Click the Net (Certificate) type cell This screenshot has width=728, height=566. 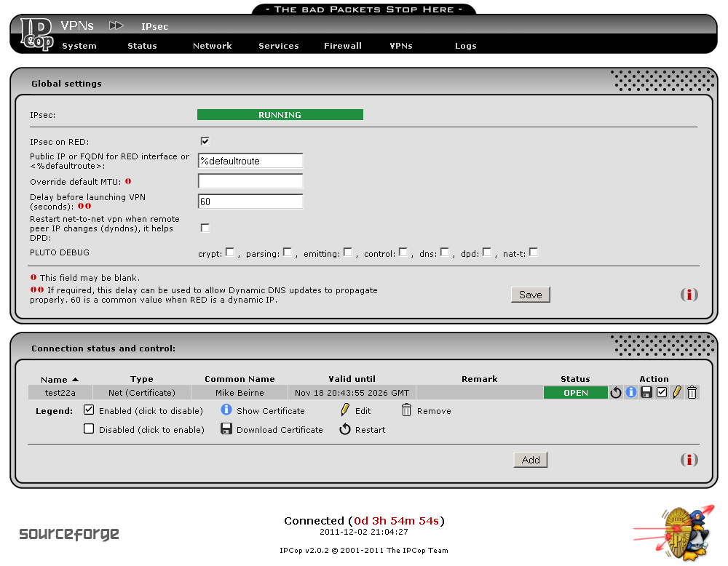142,392
